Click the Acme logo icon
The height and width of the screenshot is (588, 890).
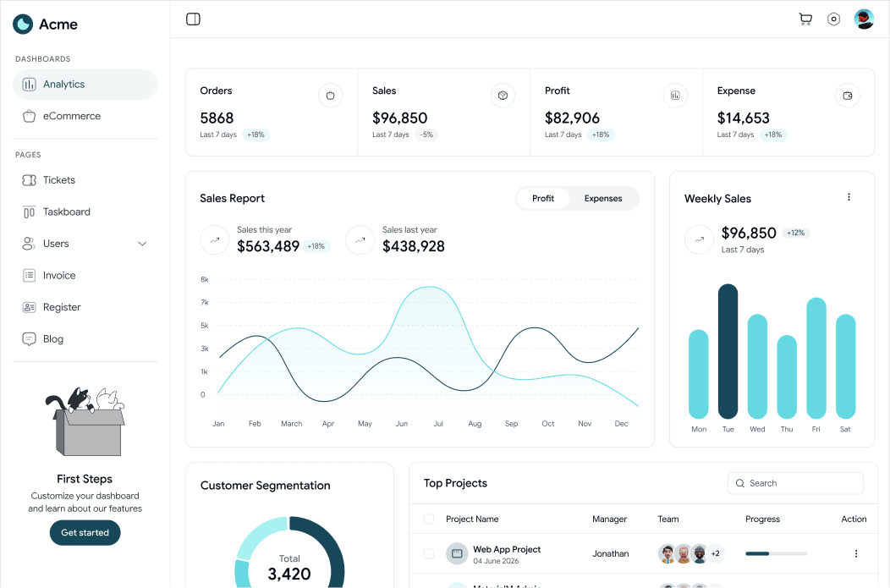pyautogui.click(x=24, y=24)
